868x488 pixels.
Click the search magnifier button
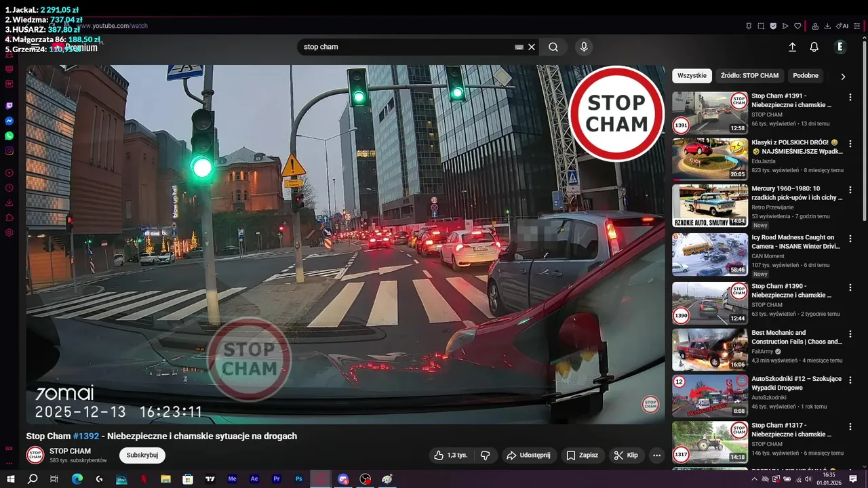point(553,47)
